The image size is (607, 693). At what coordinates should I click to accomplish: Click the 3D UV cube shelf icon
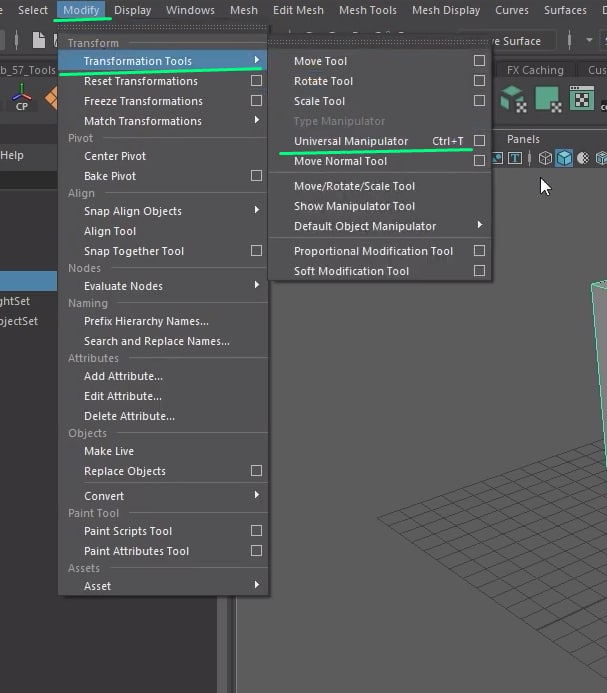(x=513, y=99)
